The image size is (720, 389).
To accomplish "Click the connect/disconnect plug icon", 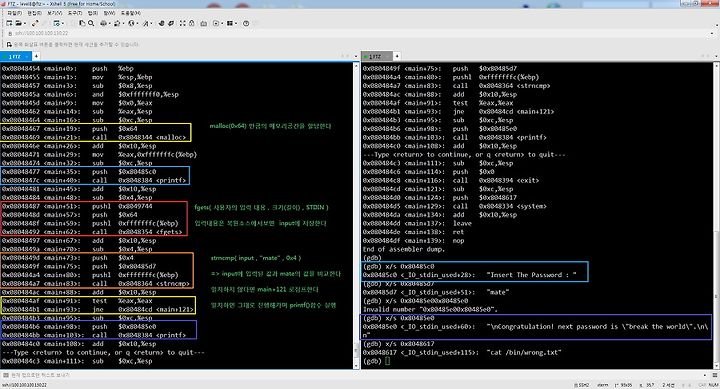I will pyautogui.click(x=35, y=23).
